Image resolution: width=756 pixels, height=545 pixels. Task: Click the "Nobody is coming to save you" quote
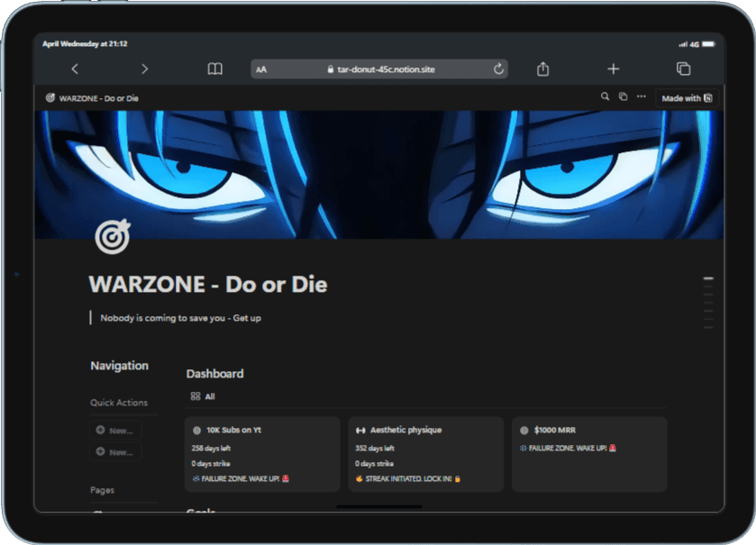(181, 318)
